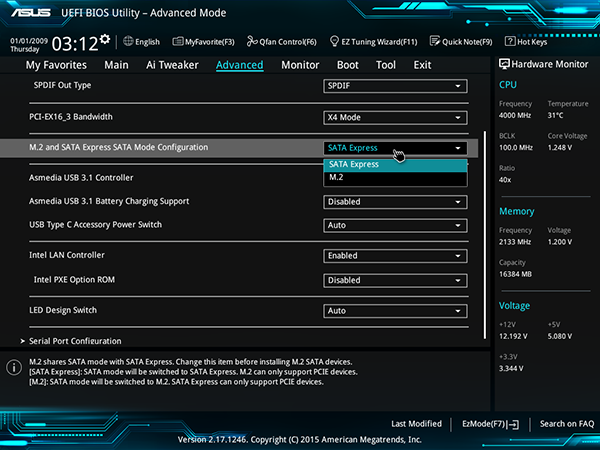Open the clock settings gear icon

point(104,39)
